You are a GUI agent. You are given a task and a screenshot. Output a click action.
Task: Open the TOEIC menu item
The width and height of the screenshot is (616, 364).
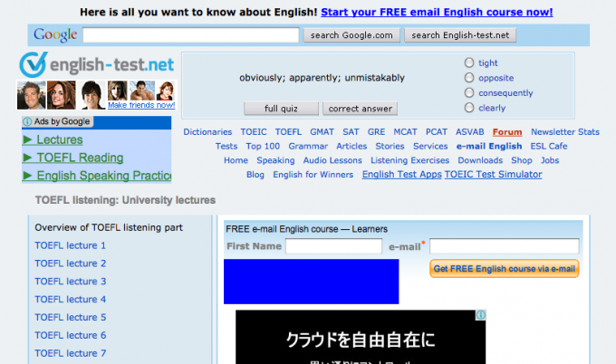point(254,132)
